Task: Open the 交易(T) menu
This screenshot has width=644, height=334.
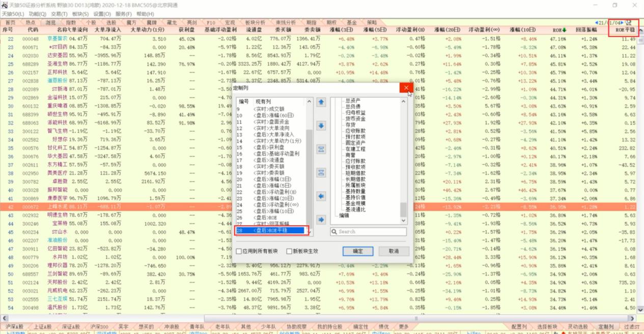Action: (60, 14)
